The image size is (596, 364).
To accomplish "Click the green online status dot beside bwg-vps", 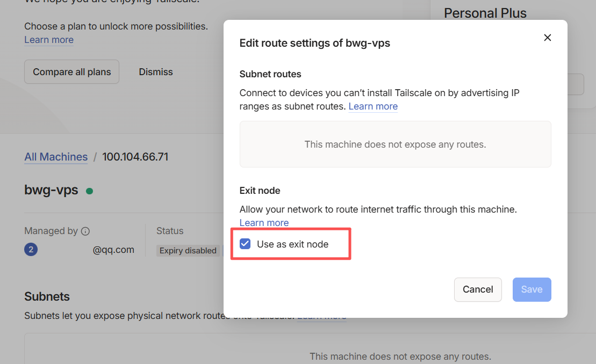I will coord(89,191).
